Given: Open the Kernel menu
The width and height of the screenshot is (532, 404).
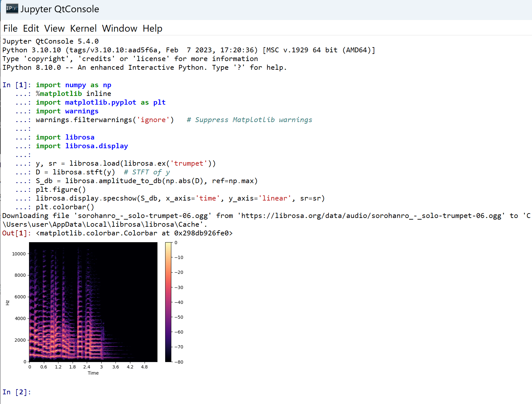Looking at the screenshot, I should [83, 28].
